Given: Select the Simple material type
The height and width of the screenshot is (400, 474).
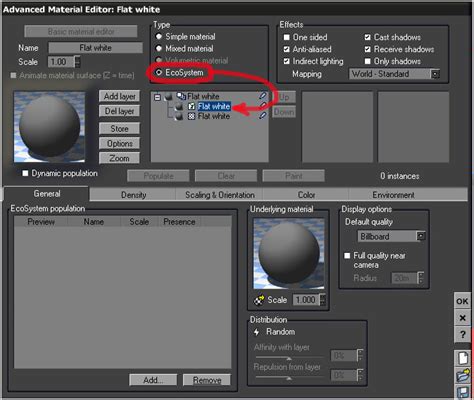Looking at the screenshot, I should coord(159,36).
